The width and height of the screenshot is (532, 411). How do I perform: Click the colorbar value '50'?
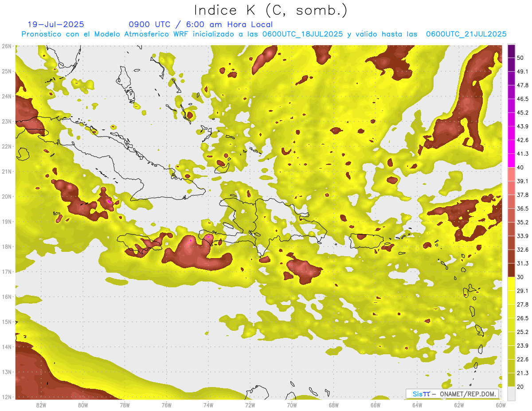point(520,58)
